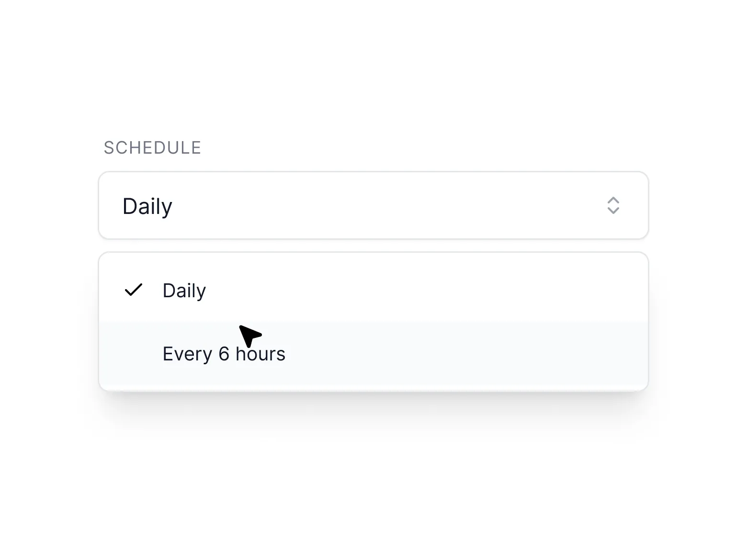
Task: Click inside the Schedule selection box
Action: 373,205
